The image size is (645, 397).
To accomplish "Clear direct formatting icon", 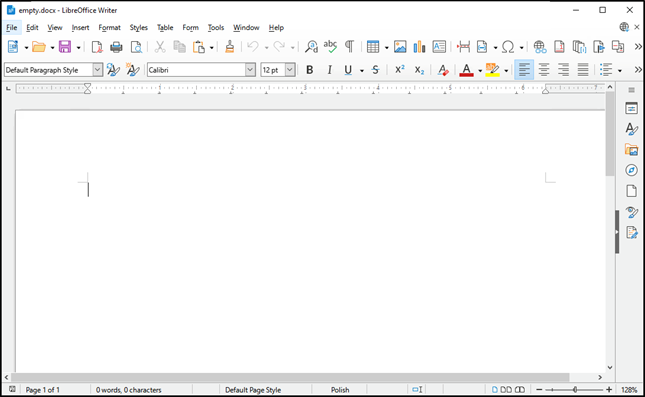I will [x=443, y=70].
